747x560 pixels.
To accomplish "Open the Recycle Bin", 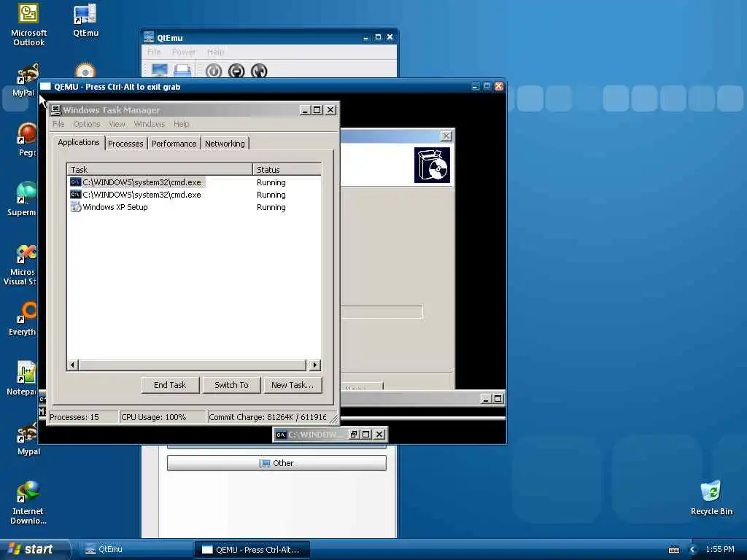I will pos(711,498).
